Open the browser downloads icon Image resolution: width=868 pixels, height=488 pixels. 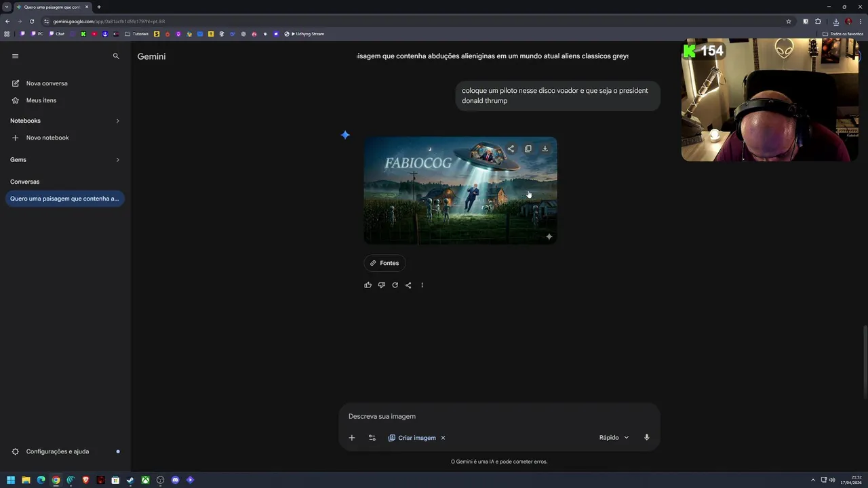pos(836,21)
